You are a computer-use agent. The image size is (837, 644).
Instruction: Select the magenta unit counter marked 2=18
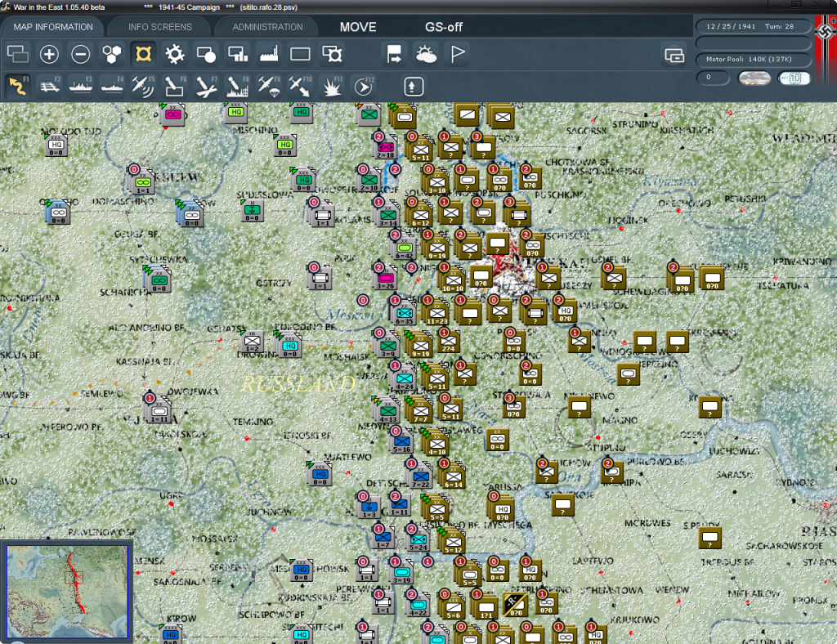point(386,148)
